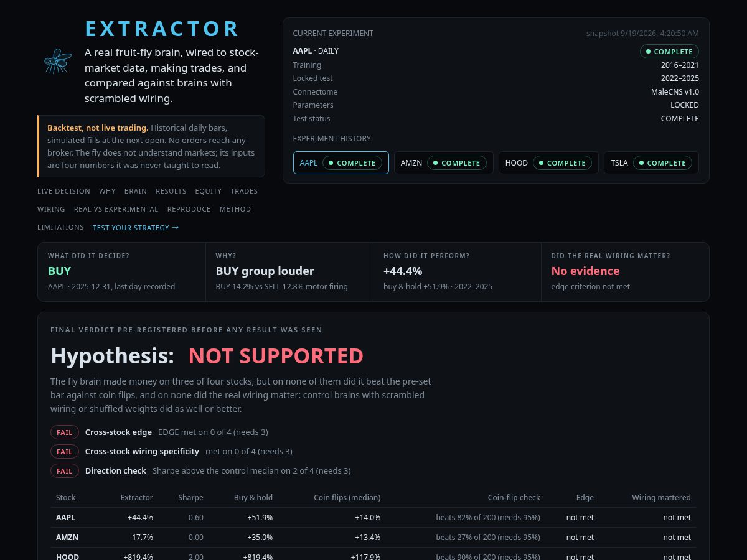
Task: Click the AAPL · DAILY experiment label
Action: click(316, 51)
